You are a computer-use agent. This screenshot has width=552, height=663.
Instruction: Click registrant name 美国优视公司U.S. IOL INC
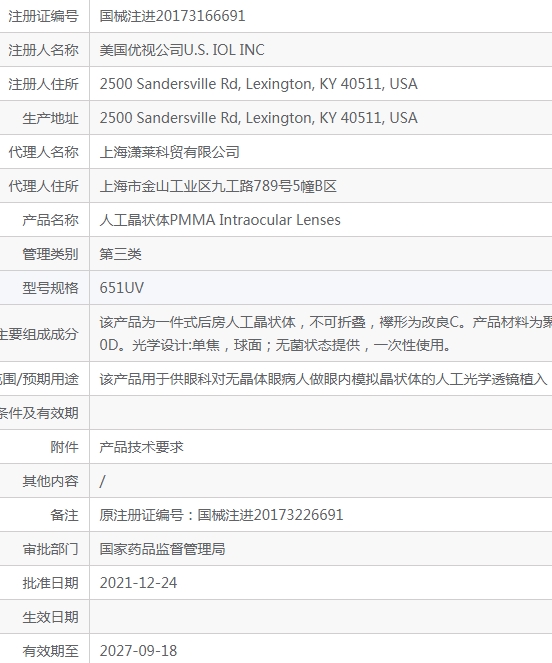182,50
